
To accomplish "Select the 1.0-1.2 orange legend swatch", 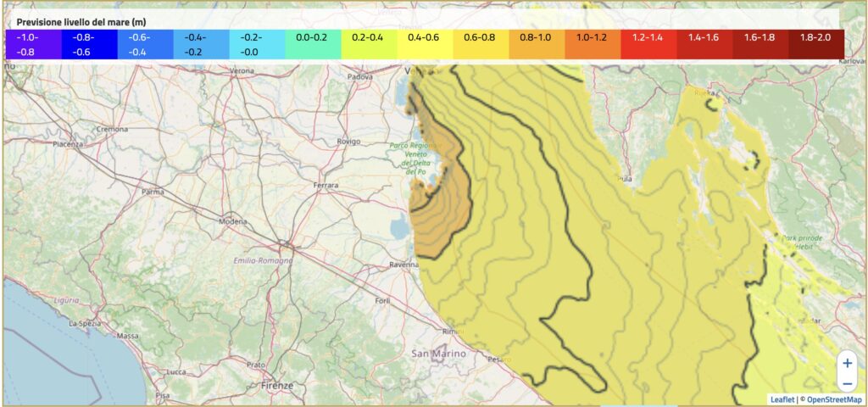I will pyautogui.click(x=593, y=45).
